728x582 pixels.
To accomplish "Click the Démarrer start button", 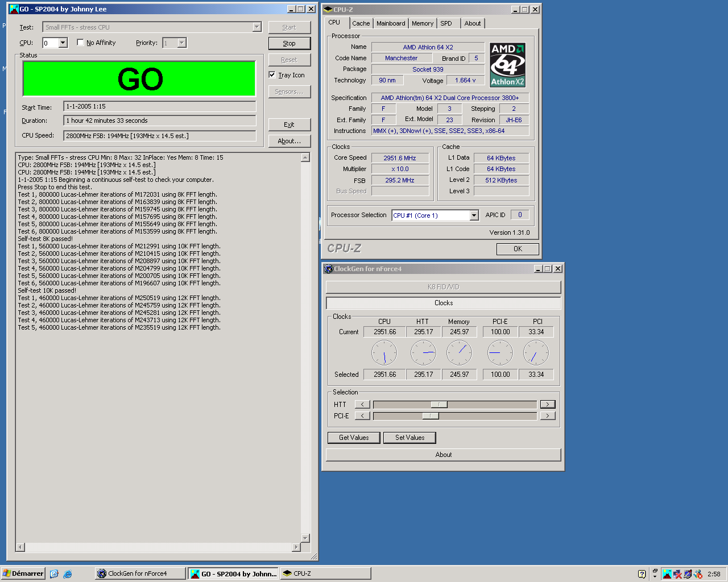I will tap(23, 573).
